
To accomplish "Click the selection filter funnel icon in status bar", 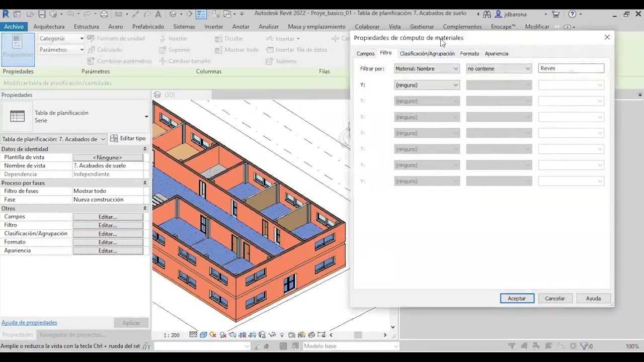I will (585, 346).
